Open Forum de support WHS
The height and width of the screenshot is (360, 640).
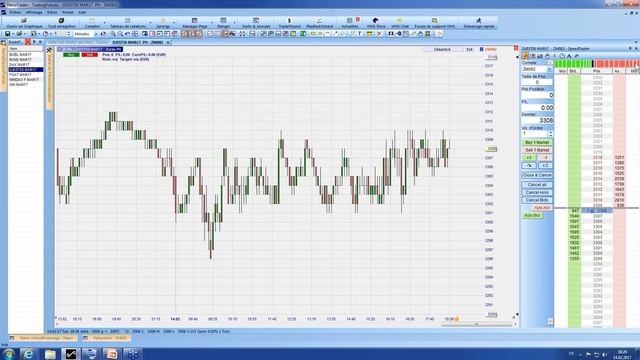click(434, 23)
